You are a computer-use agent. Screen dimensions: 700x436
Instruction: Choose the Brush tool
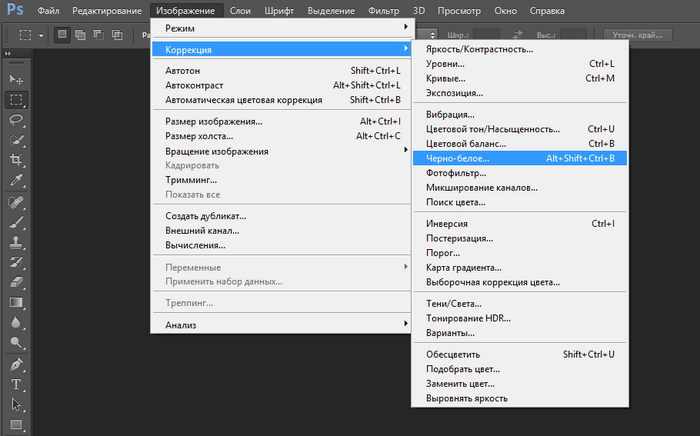17,223
